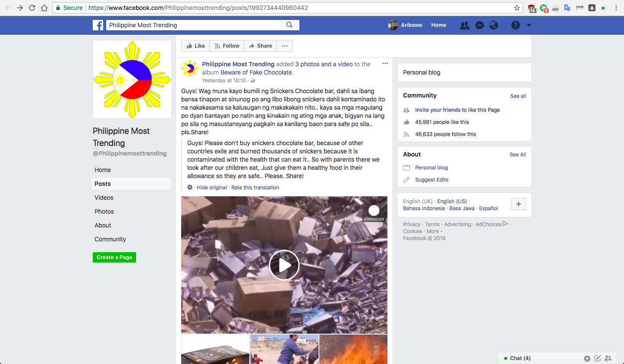Open the post options three-dot menu

(x=385, y=64)
